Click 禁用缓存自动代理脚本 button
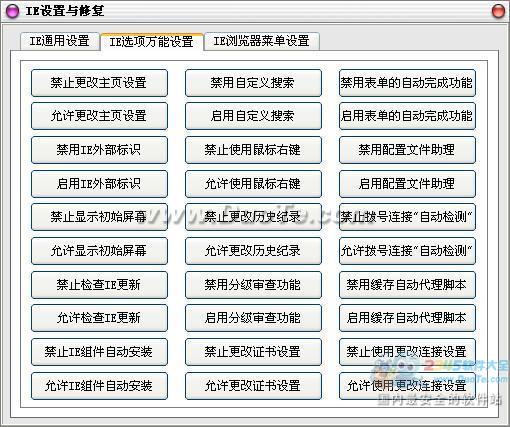Viewport: 510px width, 427px height. click(x=407, y=285)
